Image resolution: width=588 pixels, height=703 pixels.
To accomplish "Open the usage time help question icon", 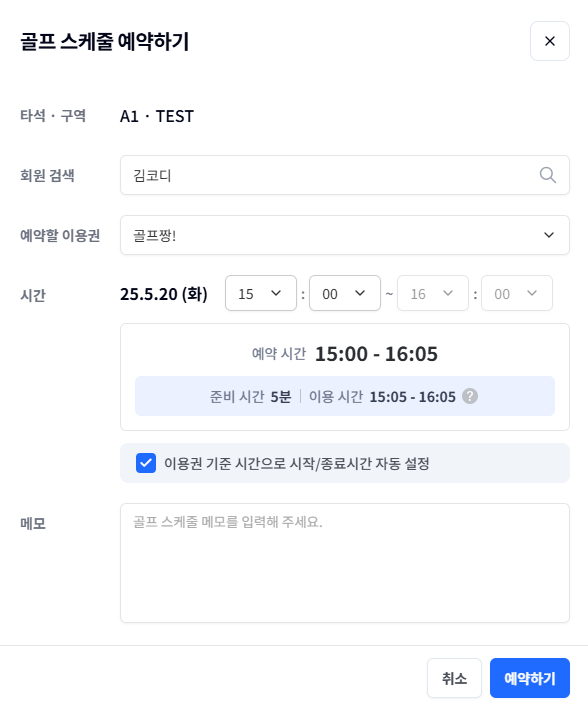I will (470, 396).
